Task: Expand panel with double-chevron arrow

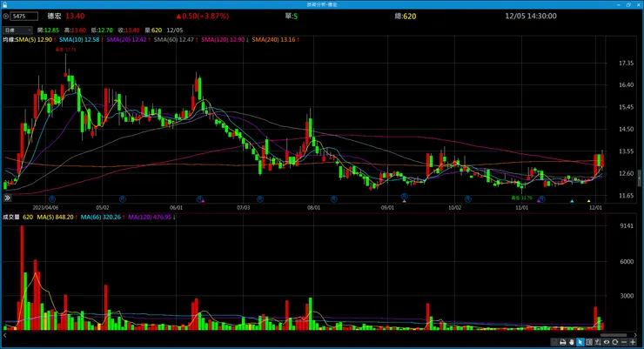Action: pos(7,198)
